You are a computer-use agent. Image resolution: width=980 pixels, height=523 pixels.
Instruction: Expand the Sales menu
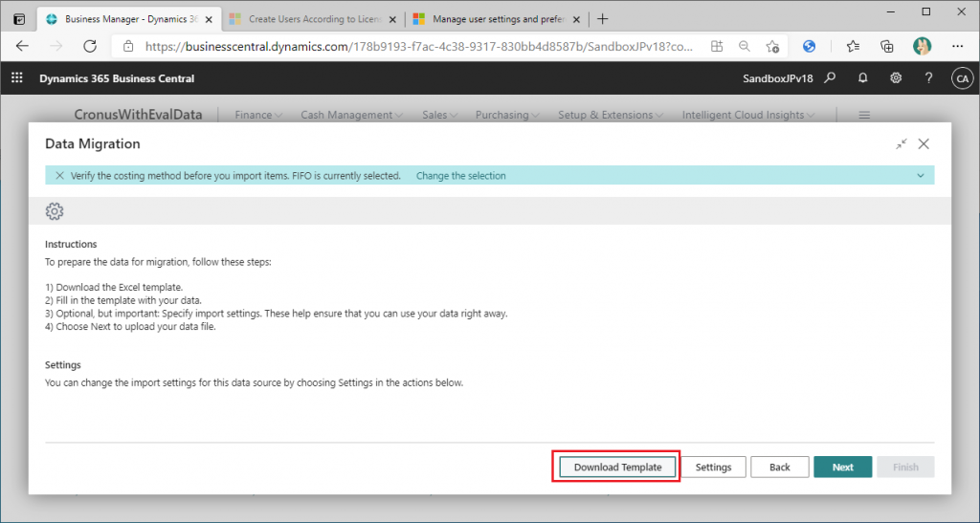[x=440, y=115]
